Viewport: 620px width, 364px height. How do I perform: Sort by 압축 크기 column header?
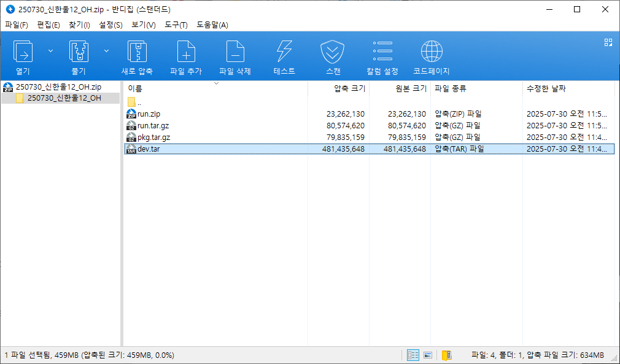click(x=349, y=88)
